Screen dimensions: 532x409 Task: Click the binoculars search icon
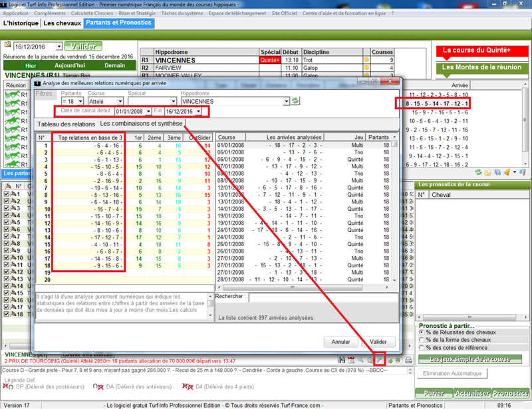[360, 360]
